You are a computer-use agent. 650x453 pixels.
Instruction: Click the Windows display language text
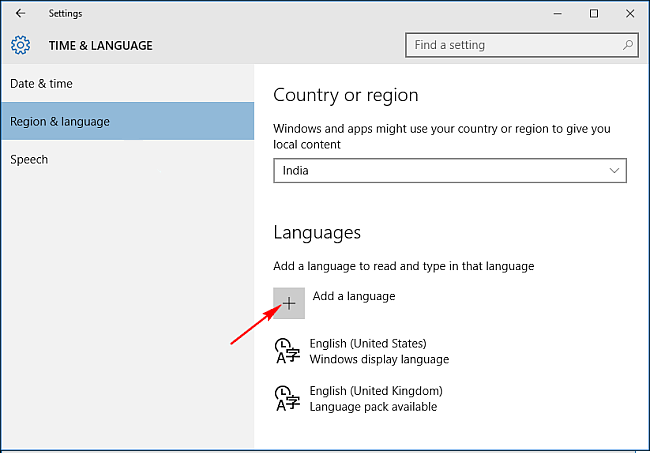[x=379, y=359]
